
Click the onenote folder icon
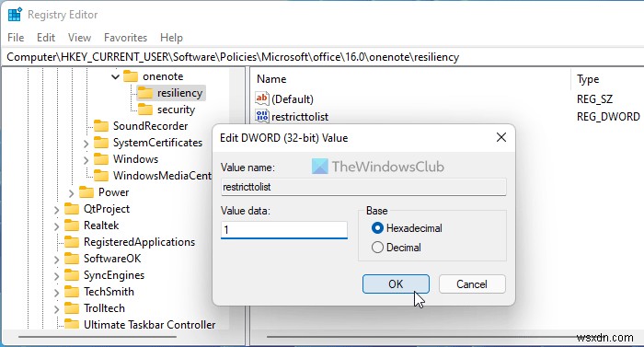[131, 76]
